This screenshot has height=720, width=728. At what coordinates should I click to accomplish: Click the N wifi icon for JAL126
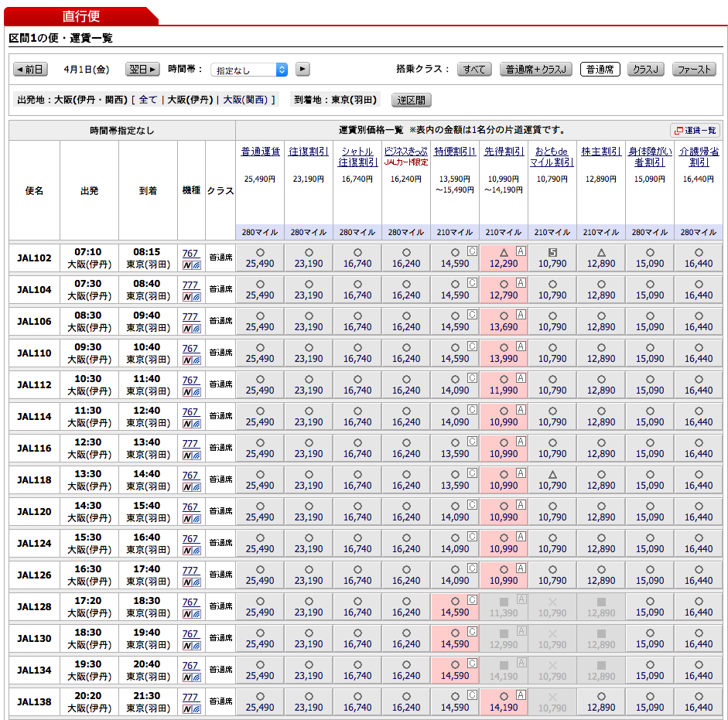191,582
